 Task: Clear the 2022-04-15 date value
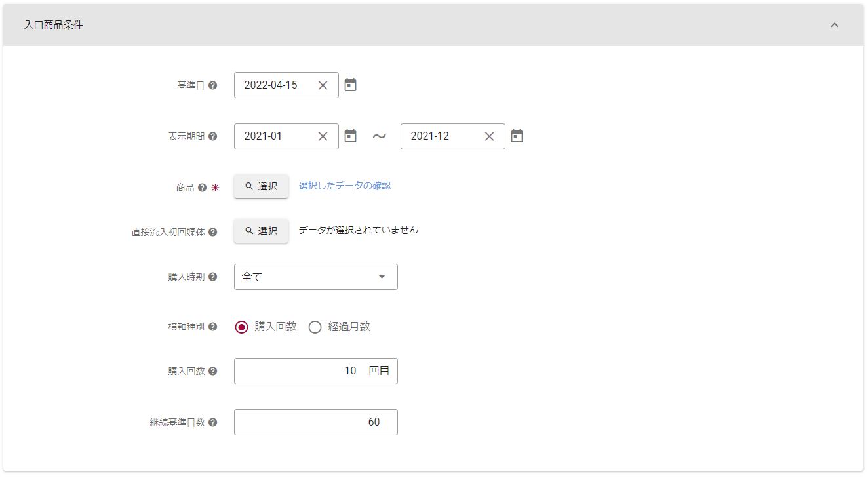pos(323,85)
